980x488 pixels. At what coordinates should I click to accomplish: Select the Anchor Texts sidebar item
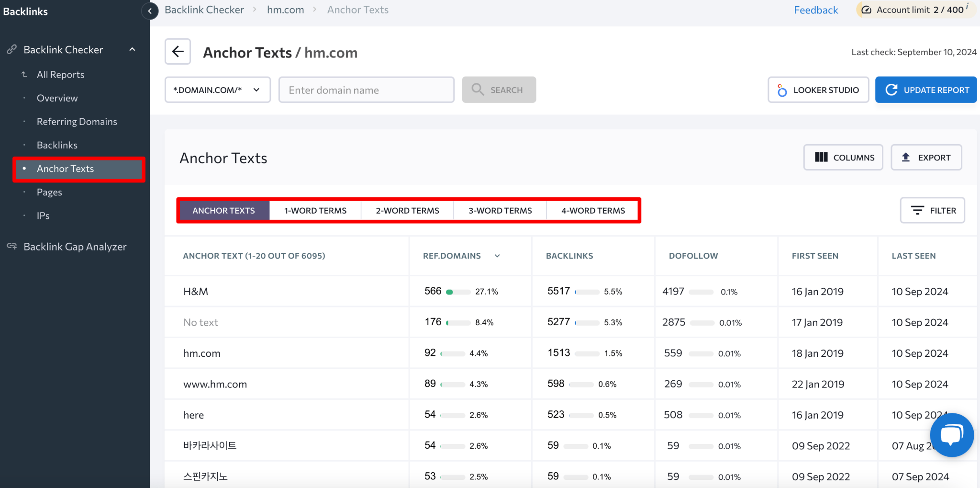tap(65, 169)
